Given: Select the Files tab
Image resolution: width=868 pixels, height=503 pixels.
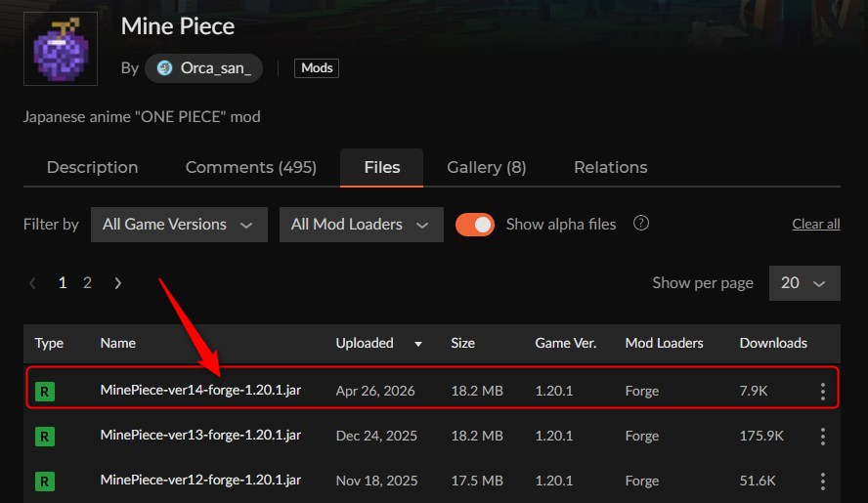Looking at the screenshot, I should click(382, 167).
